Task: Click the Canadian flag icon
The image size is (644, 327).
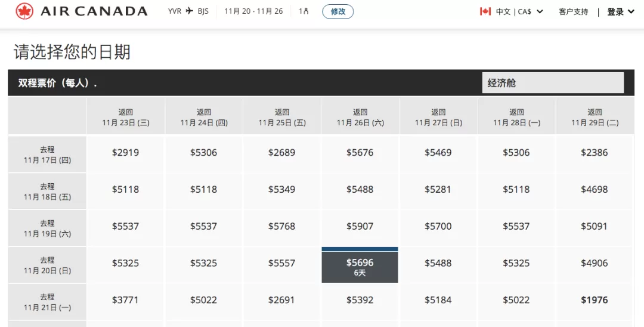Action: (485, 11)
